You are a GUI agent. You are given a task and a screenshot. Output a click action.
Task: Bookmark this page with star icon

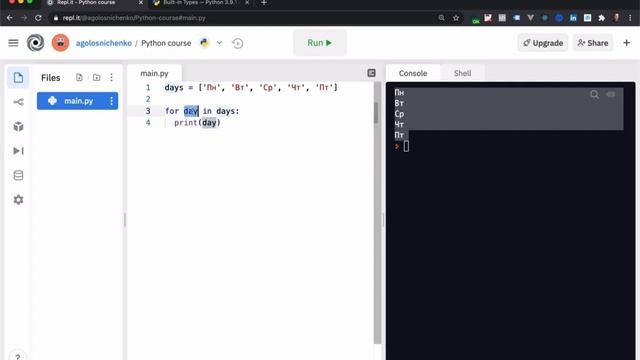456,18
